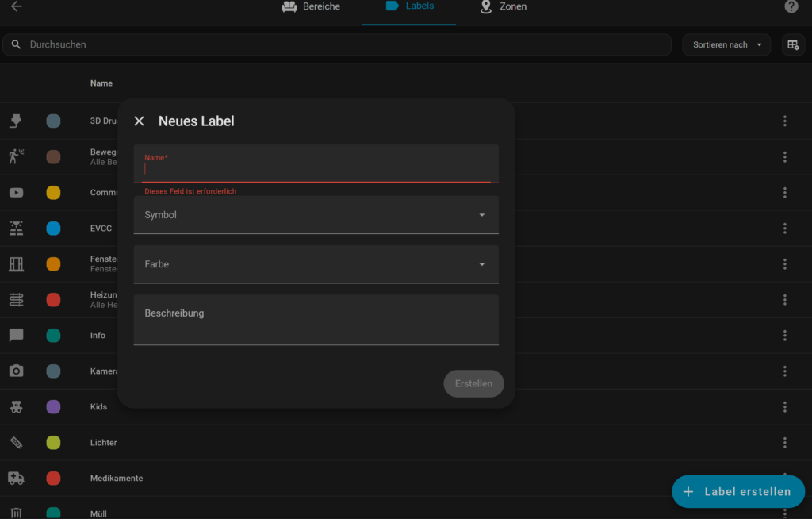Viewport: 812px width, 519px height.
Task: Click the back arrow icon
Action: [16, 6]
